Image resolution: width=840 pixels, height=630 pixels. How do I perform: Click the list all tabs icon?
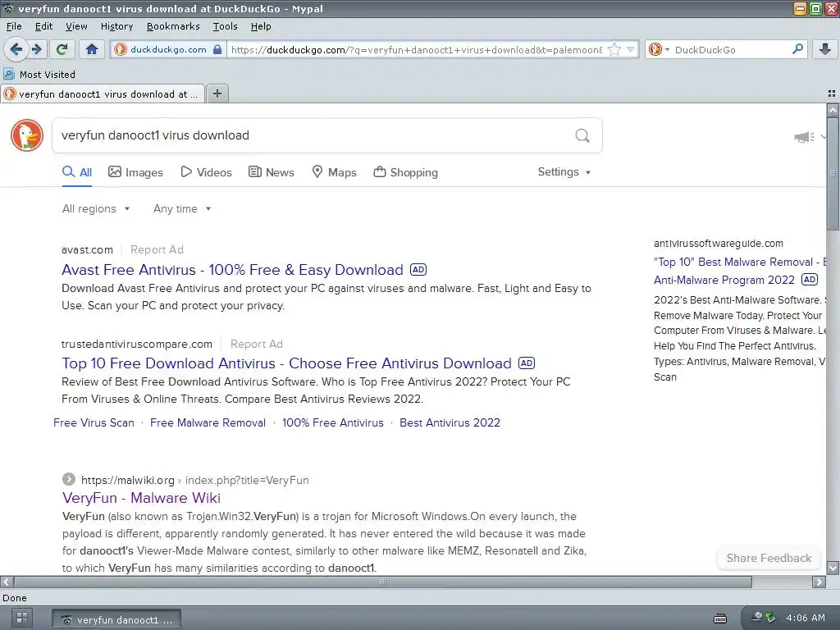point(832,94)
